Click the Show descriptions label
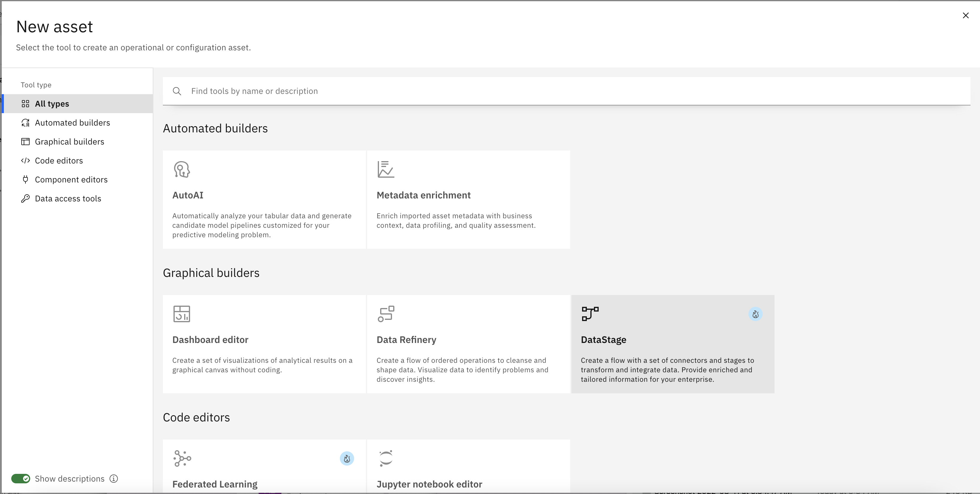Screen dimensions: 980x494 point(70,478)
